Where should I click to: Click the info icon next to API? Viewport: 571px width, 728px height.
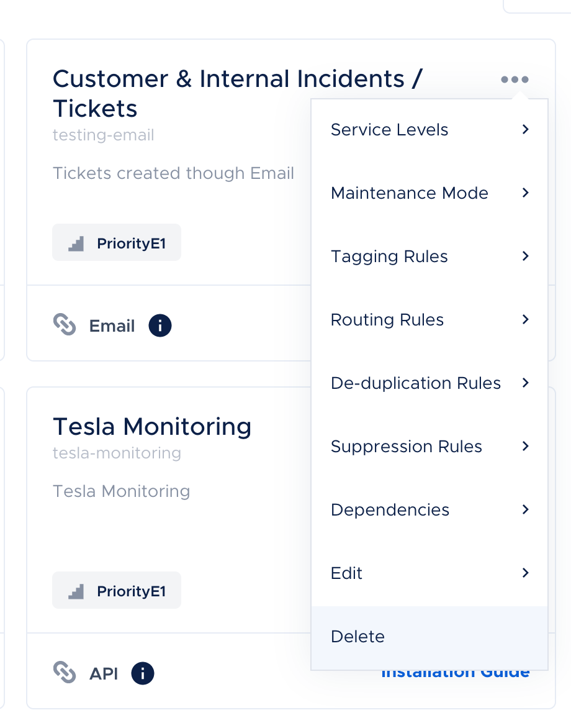(x=143, y=673)
